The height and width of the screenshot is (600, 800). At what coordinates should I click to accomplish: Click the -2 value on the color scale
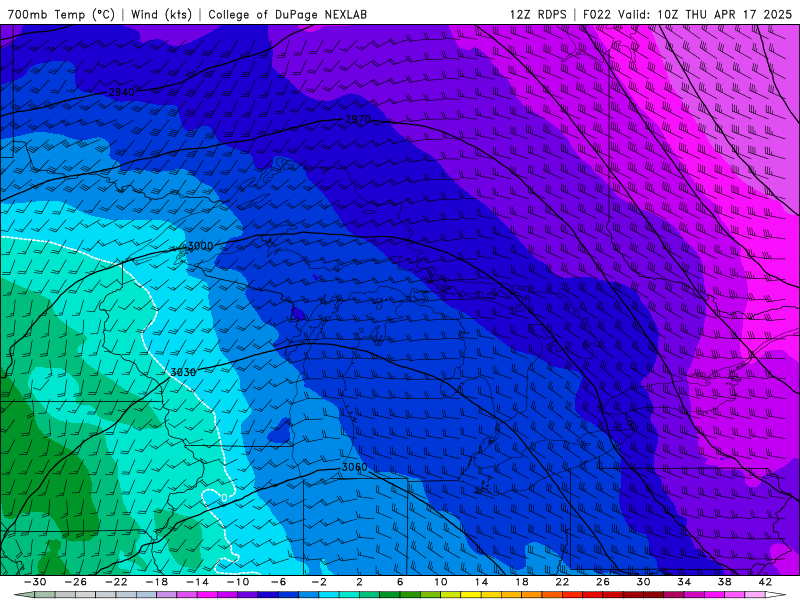point(319,582)
